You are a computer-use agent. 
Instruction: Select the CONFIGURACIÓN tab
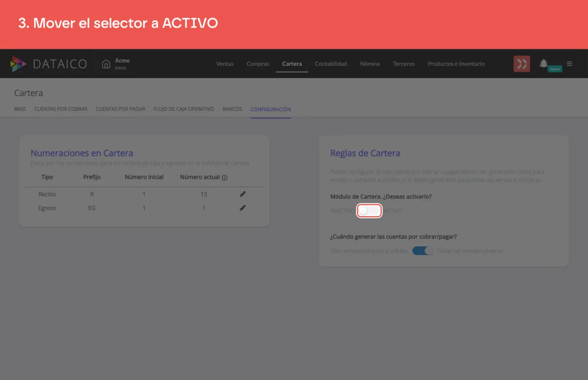click(271, 109)
